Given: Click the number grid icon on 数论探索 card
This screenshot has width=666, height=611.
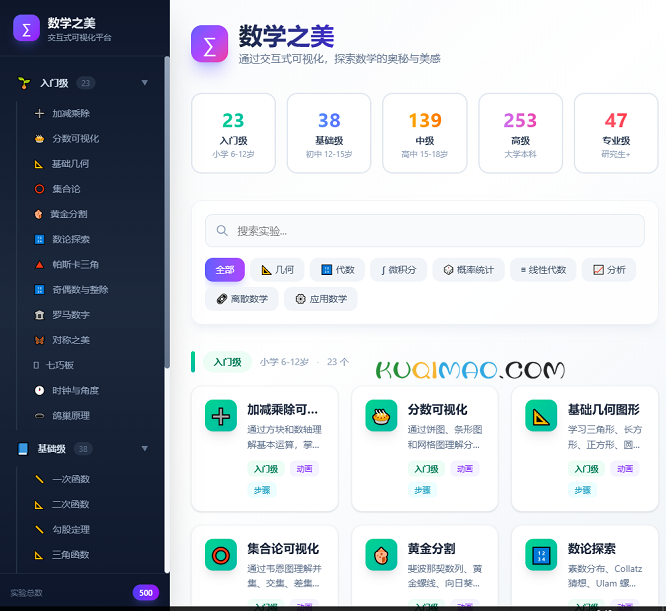Looking at the screenshot, I should point(541,555).
